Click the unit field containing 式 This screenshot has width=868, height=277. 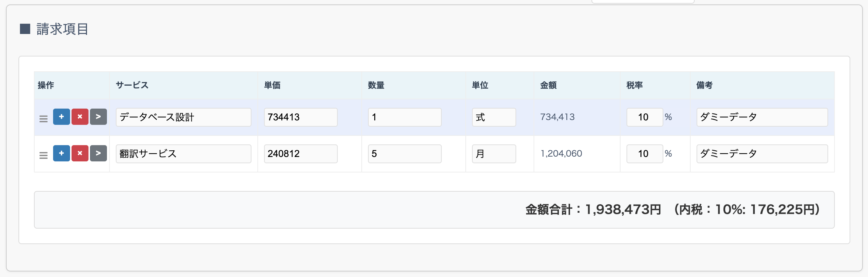(494, 117)
